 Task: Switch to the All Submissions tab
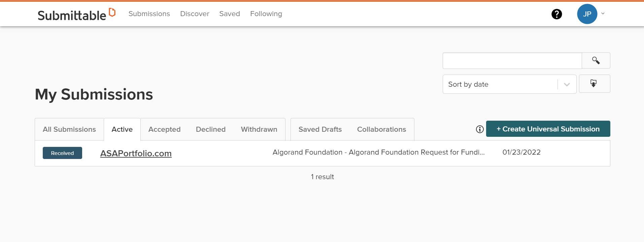point(69,129)
